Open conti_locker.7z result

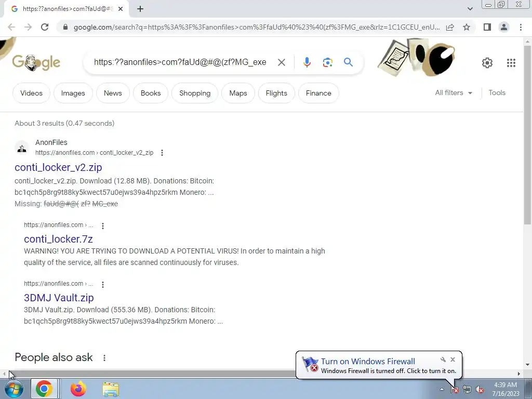58,239
